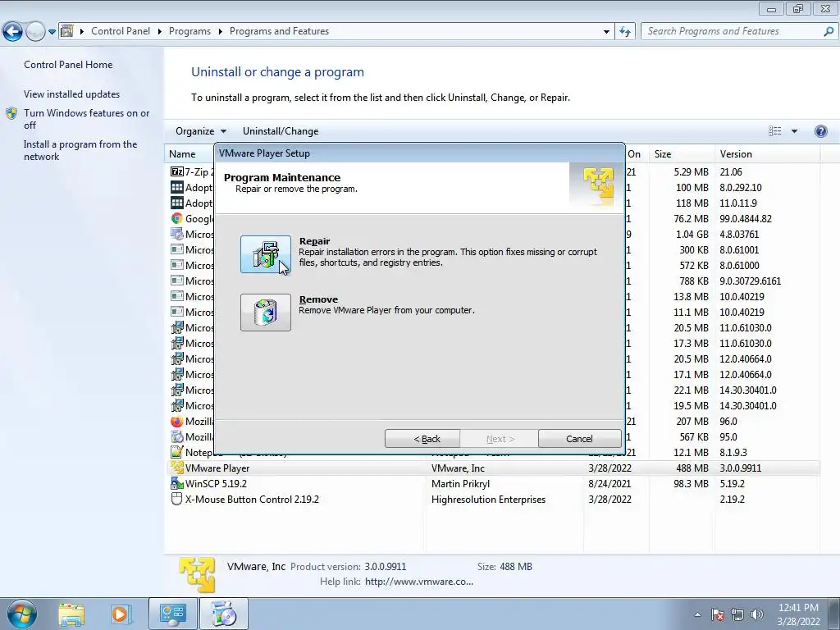
Task: Click the VMware Player list icon
Action: tap(177, 468)
